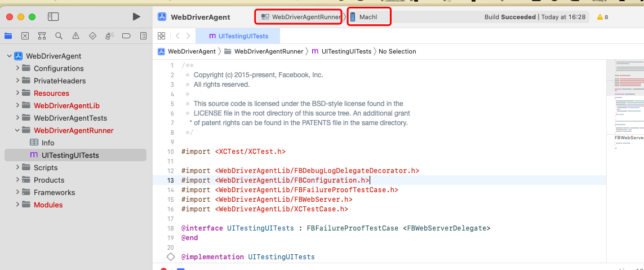
Task: Click UITestingUITests in the jump bar
Action: click(341, 51)
